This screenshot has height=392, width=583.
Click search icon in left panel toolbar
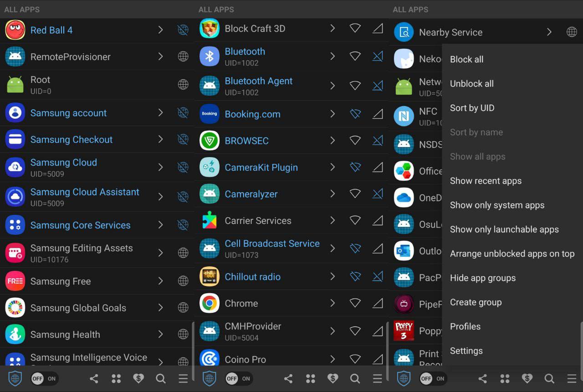(161, 379)
